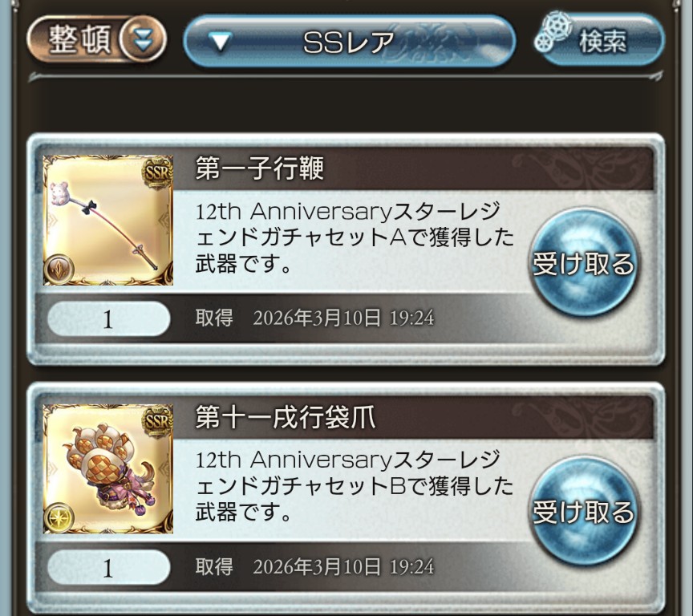This screenshot has height=616, width=693.
Task: Open the 検索 search button
Action: [599, 40]
